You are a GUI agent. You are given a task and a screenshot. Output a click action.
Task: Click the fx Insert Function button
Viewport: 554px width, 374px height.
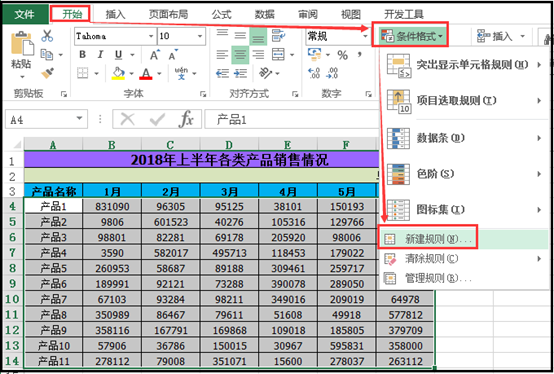[x=186, y=119]
